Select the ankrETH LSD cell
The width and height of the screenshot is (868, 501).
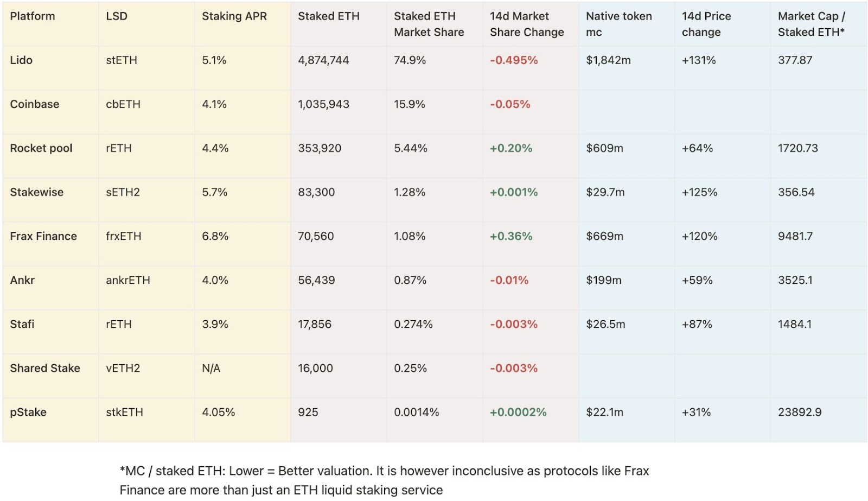(128, 280)
